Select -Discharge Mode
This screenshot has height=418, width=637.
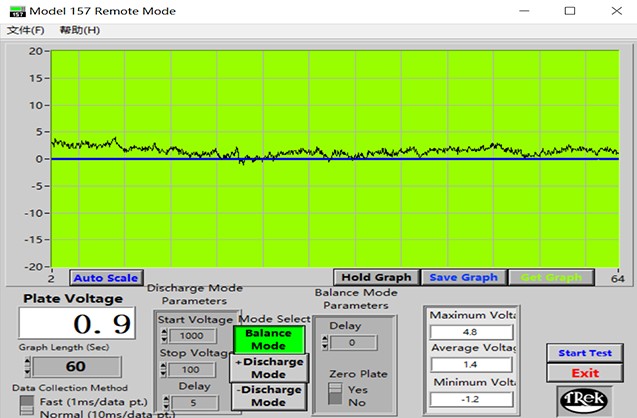pyautogui.click(x=268, y=396)
